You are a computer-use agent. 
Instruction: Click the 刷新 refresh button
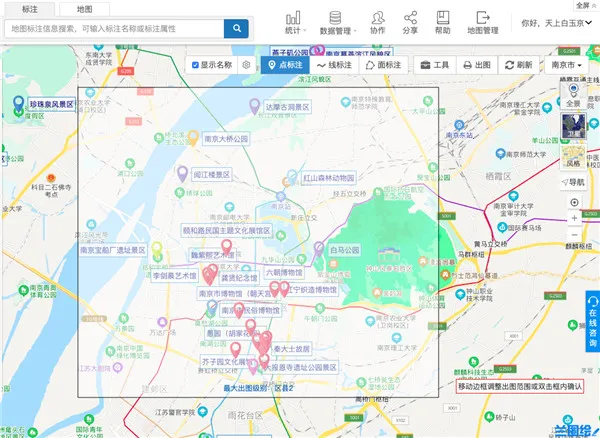click(518, 65)
